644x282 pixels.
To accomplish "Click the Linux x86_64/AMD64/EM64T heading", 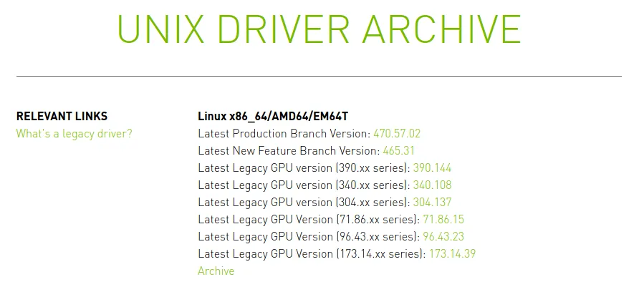I will point(273,116).
